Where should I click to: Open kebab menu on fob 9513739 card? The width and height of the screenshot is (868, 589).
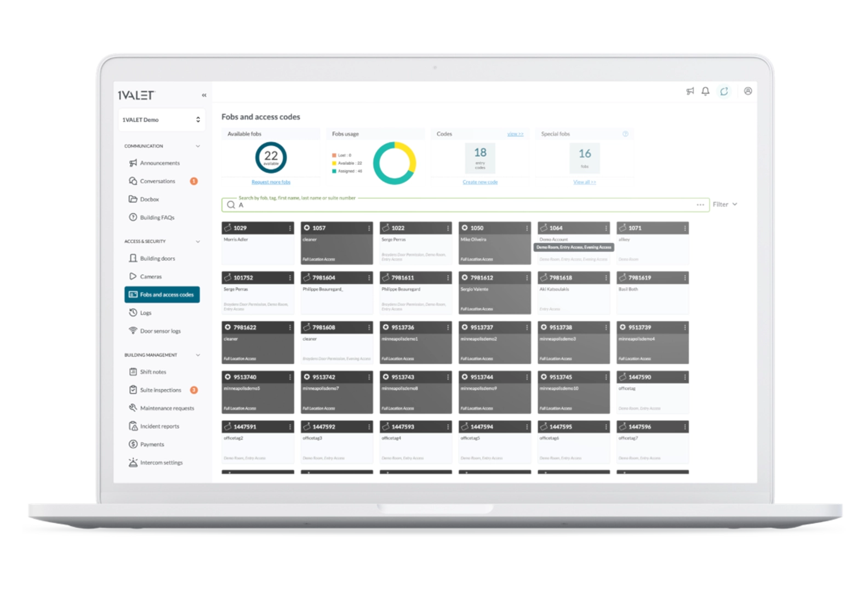click(684, 328)
